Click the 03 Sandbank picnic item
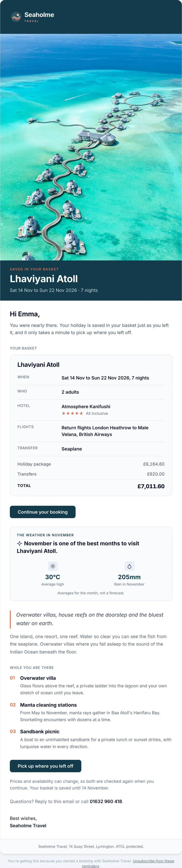Viewport: 182px width, 868px height. (x=91, y=739)
